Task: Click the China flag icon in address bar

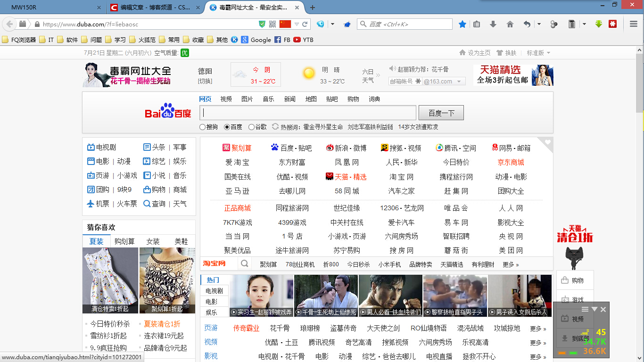Action: (285, 24)
